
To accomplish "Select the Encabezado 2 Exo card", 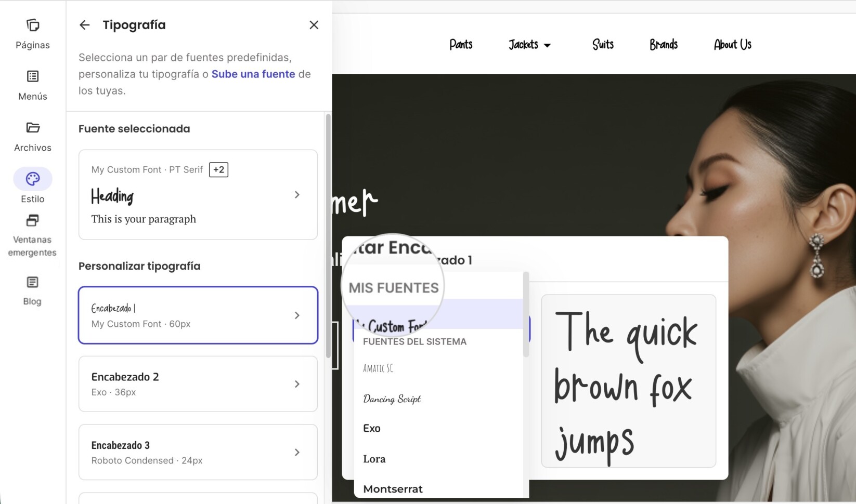I will click(198, 384).
